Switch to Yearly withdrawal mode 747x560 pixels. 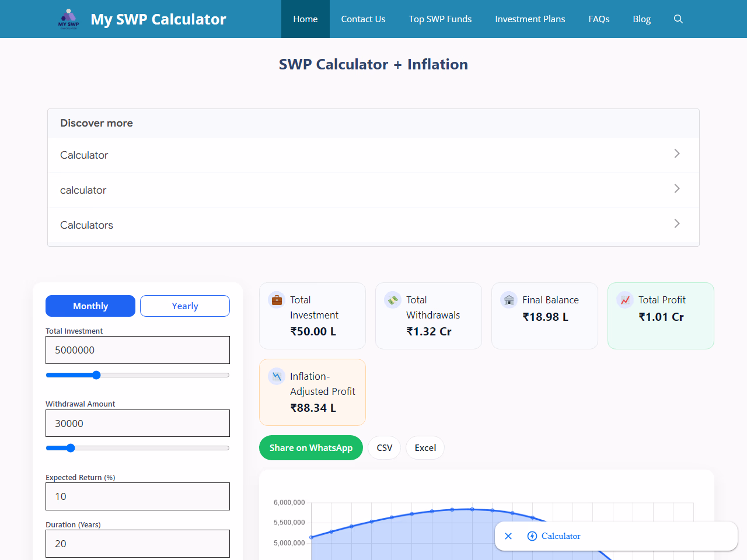pyautogui.click(x=185, y=306)
